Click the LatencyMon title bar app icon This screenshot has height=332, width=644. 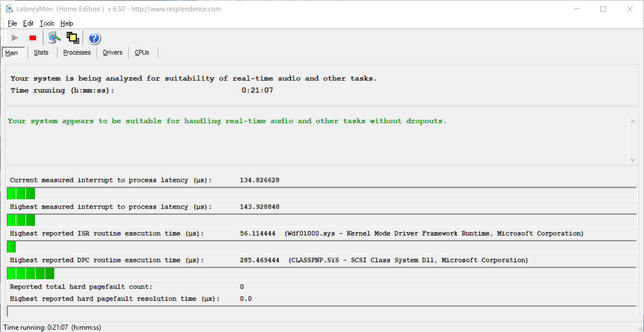[9, 9]
